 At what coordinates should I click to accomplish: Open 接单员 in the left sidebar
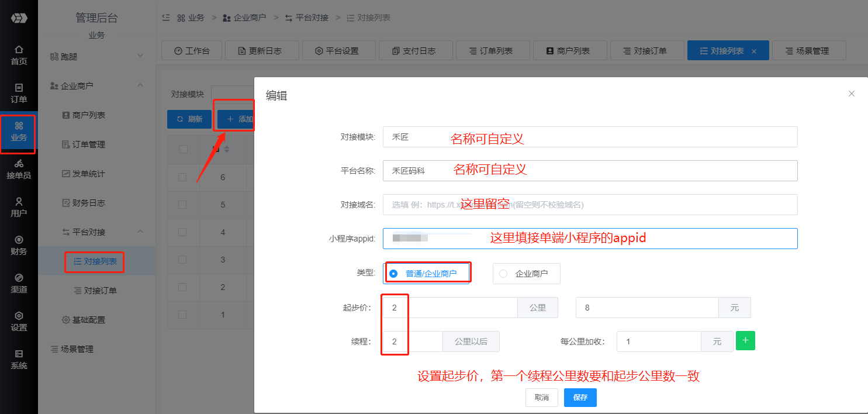pos(19,169)
